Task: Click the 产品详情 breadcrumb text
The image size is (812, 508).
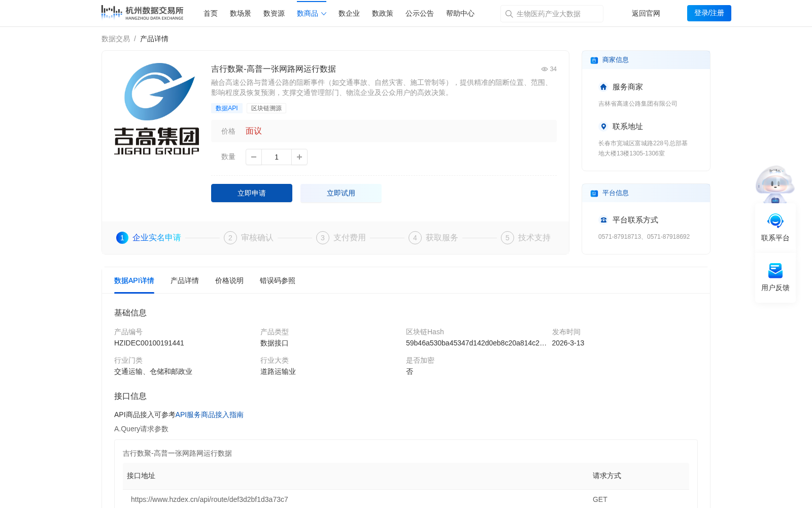Action: click(x=154, y=39)
